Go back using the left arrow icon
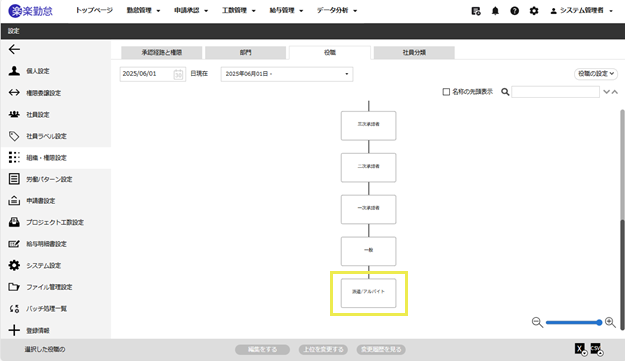The height and width of the screenshot is (361, 625). click(14, 49)
